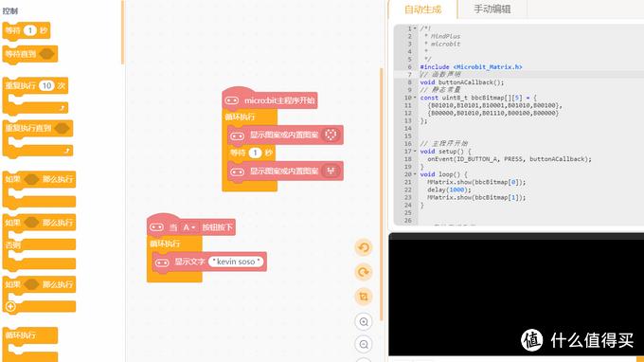Collapse code fold arrow at line 10
This screenshot has height=362, width=644.
click(415, 98)
